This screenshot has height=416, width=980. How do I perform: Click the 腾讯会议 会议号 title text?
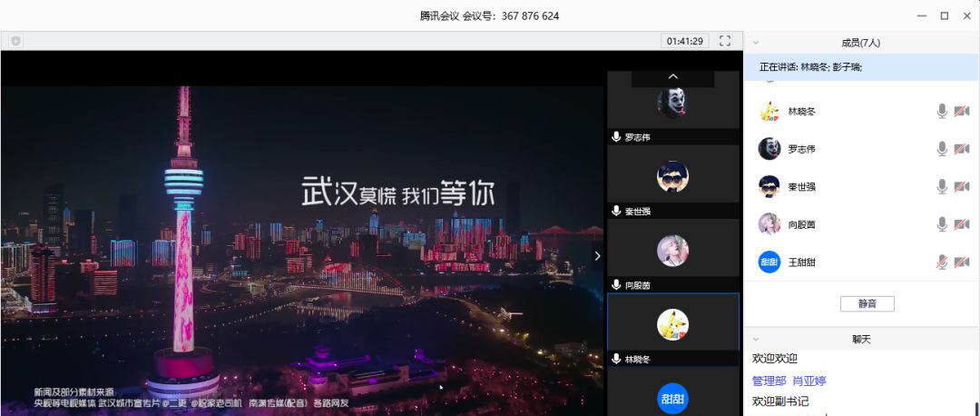pos(489,16)
